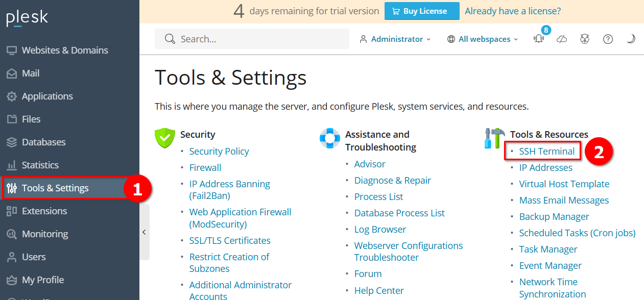Open Webserver Configurations Troubleshooter link

click(x=409, y=252)
